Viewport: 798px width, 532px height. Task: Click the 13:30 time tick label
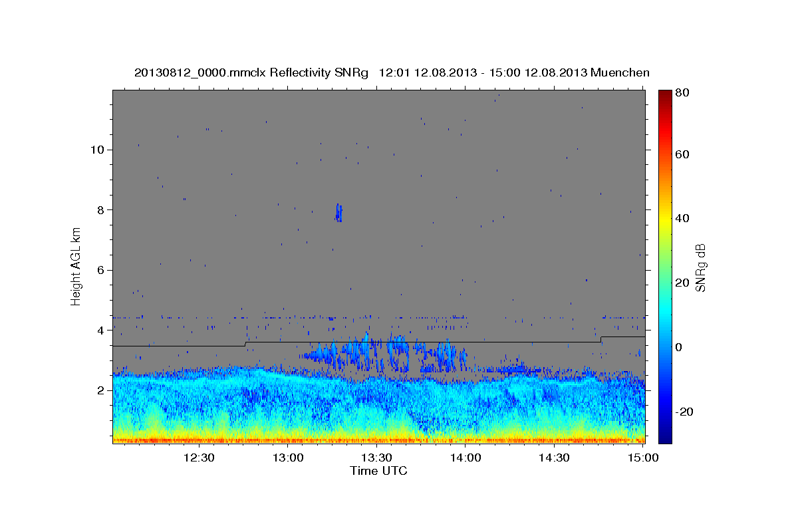point(376,458)
